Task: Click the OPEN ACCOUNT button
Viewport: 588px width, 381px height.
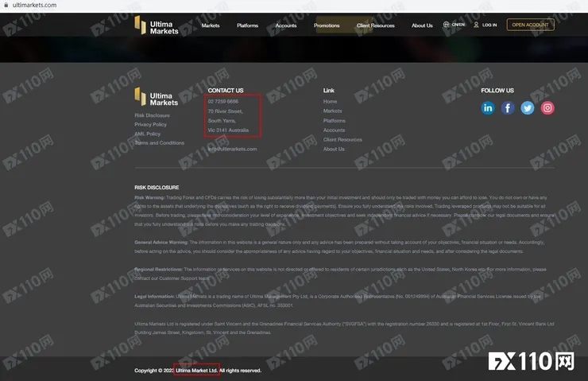Action: [x=530, y=25]
